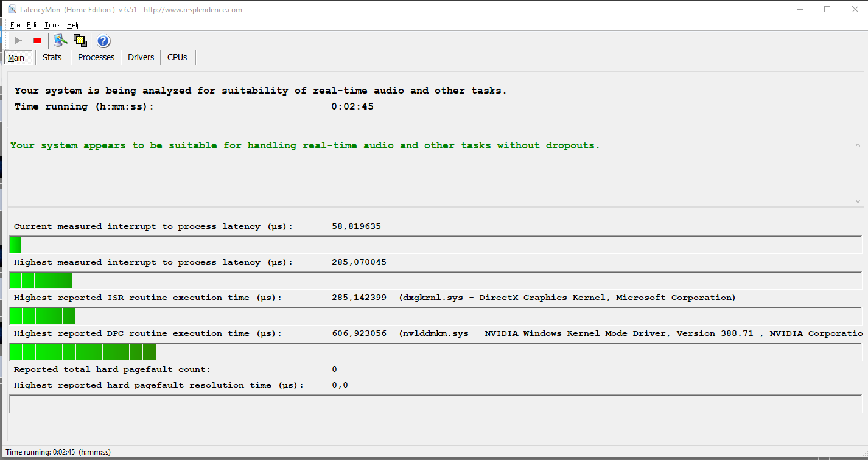Open help via the blue question mark icon
Image resolution: width=868 pixels, height=460 pixels.
click(x=103, y=41)
